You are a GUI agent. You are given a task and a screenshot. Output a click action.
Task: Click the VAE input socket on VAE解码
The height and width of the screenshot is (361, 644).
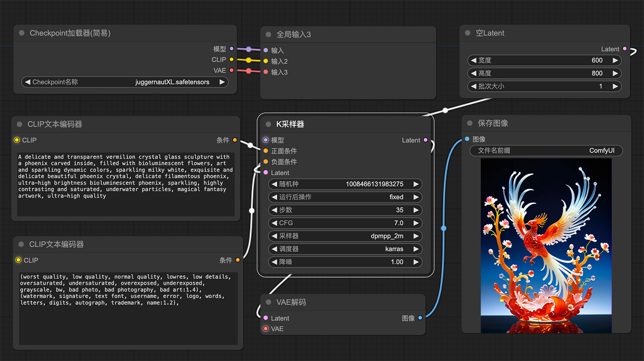click(x=266, y=328)
